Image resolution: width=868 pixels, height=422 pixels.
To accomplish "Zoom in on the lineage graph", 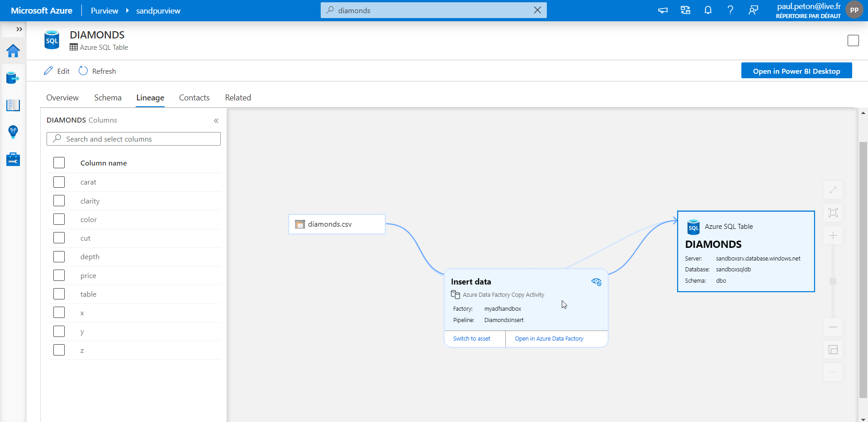I will point(833,235).
